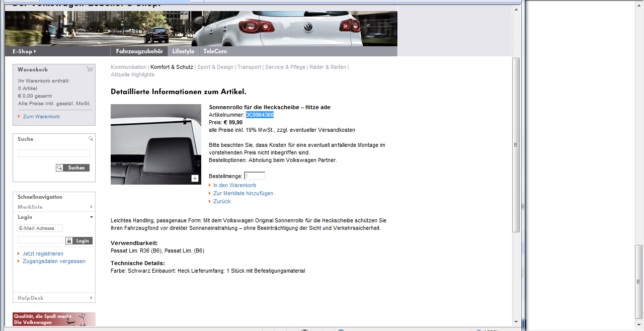Click the orange arrow before Jetzt registrieren

(x=19, y=254)
